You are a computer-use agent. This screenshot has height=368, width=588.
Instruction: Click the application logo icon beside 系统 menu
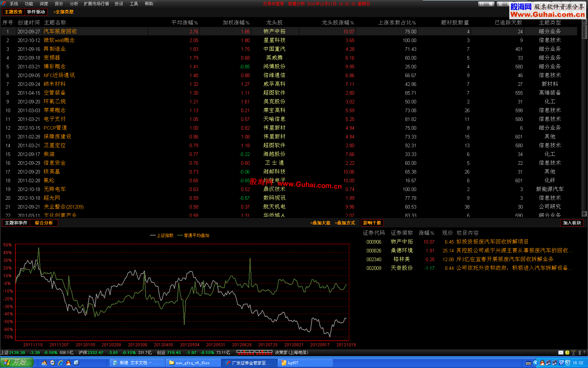tap(3, 4)
